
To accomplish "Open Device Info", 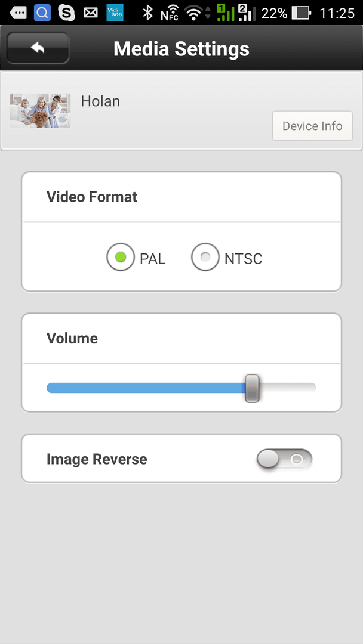I will tap(312, 126).
